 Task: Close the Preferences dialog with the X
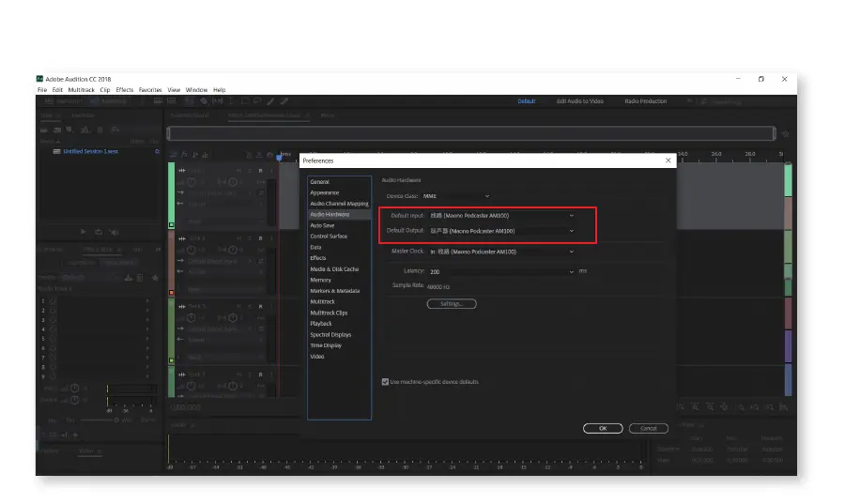click(668, 160)
